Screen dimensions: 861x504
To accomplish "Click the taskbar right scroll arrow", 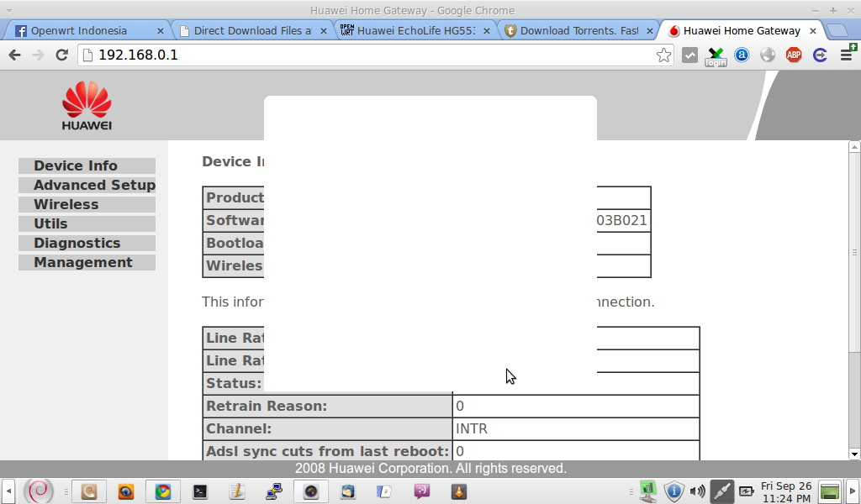I will click(x=853, y=491).
